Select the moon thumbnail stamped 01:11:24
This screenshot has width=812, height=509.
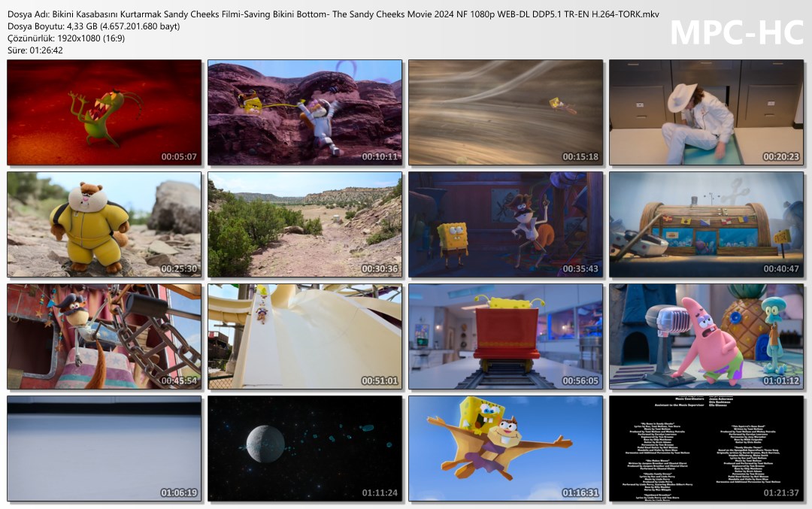[x=305, y=448]
